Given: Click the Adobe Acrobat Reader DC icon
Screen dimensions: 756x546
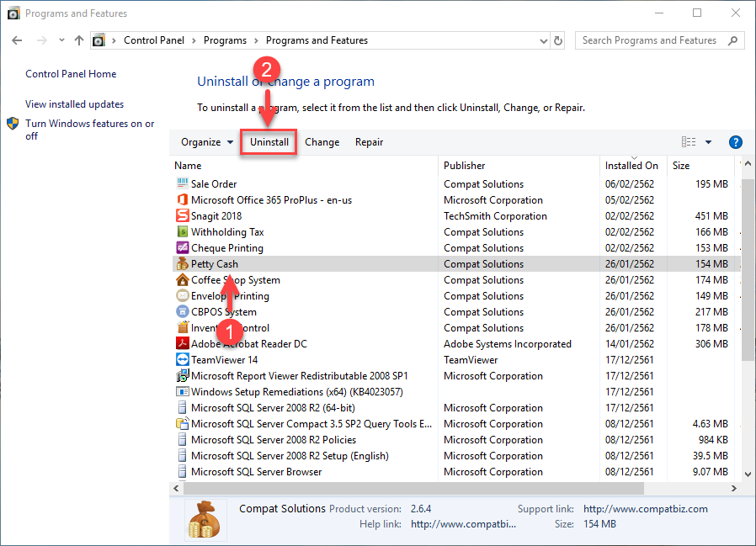Looking at the screenshot, I should pos(182,343).
